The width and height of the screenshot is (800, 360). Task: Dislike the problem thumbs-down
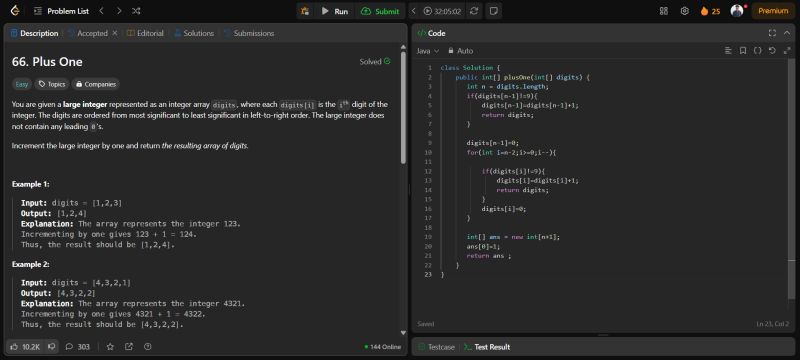[52, 347]
